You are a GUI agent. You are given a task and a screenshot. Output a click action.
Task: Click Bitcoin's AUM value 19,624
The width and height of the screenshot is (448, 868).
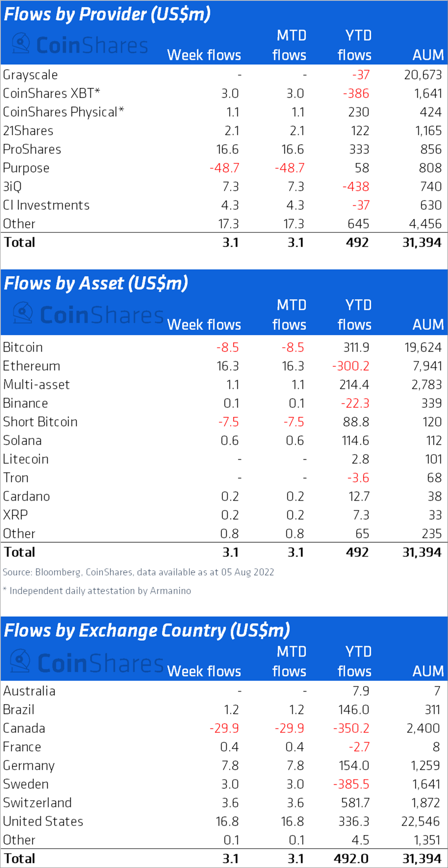[423, 347]
